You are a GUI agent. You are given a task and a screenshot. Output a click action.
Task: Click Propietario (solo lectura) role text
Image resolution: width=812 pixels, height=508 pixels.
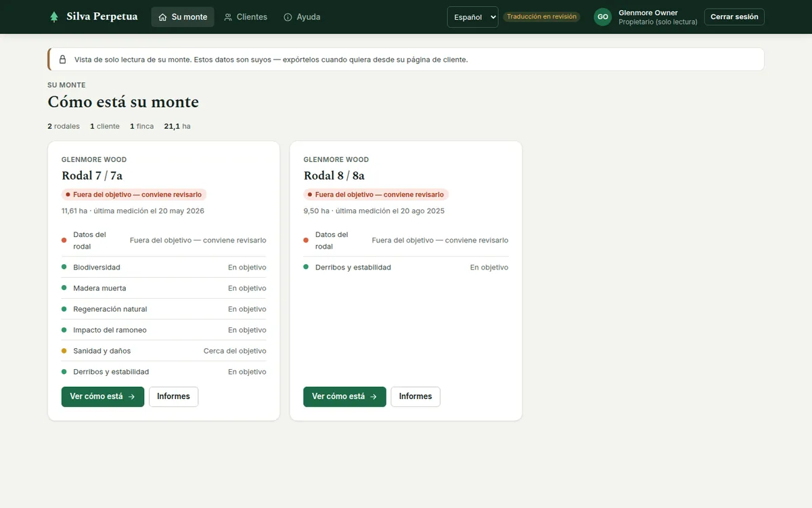click(658, 22)
